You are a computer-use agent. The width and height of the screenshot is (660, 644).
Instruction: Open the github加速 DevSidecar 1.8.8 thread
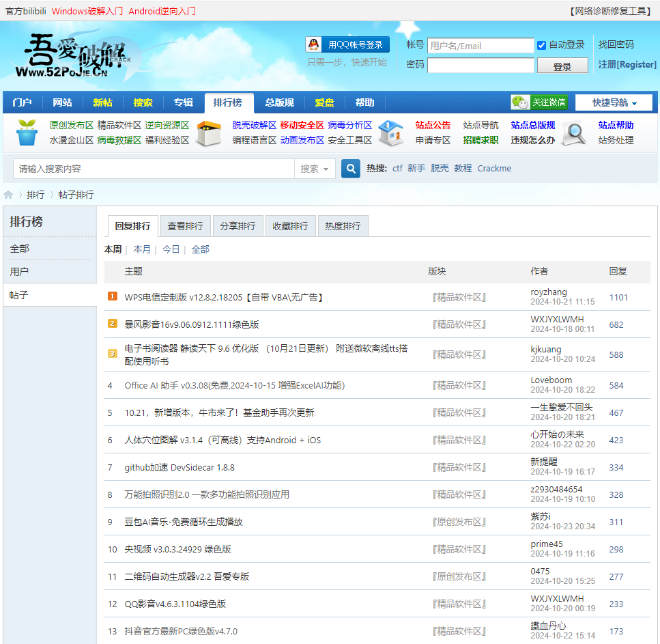pos(180,468)
